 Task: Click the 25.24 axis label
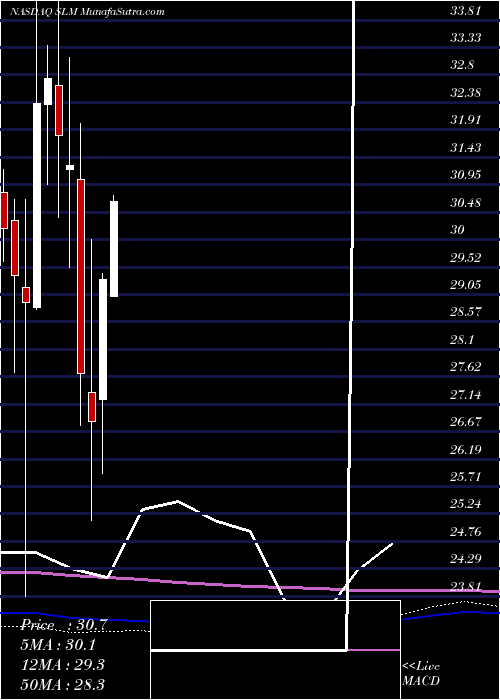(x=466, y=504)
